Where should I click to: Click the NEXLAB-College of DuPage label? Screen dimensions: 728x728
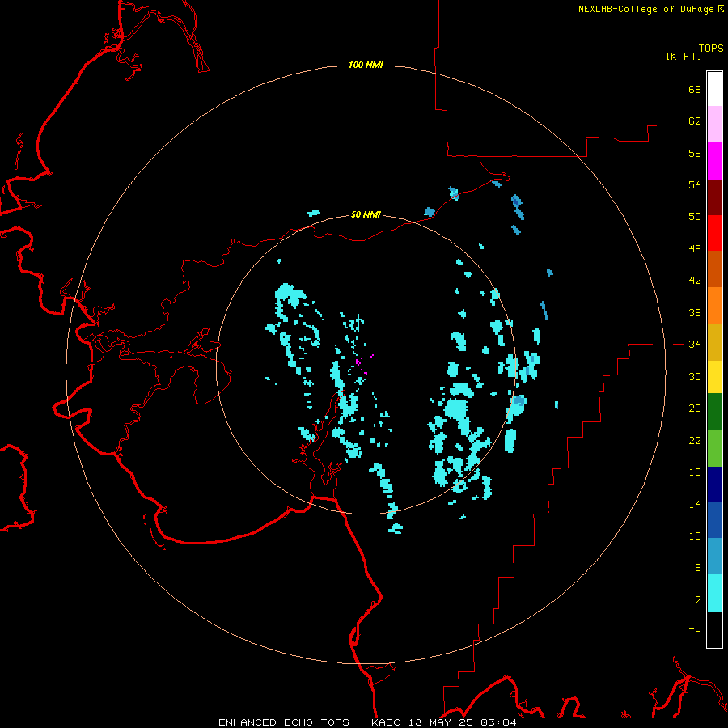point(650,9)
